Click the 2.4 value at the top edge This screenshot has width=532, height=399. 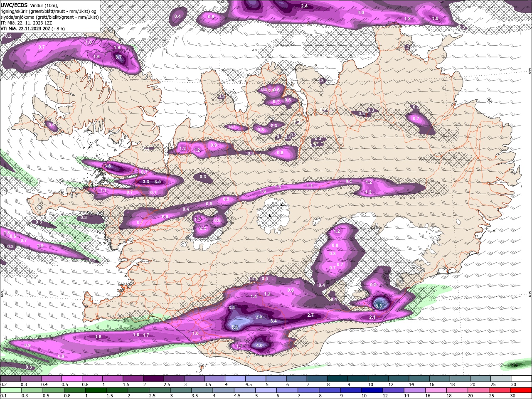coord(304,6)
